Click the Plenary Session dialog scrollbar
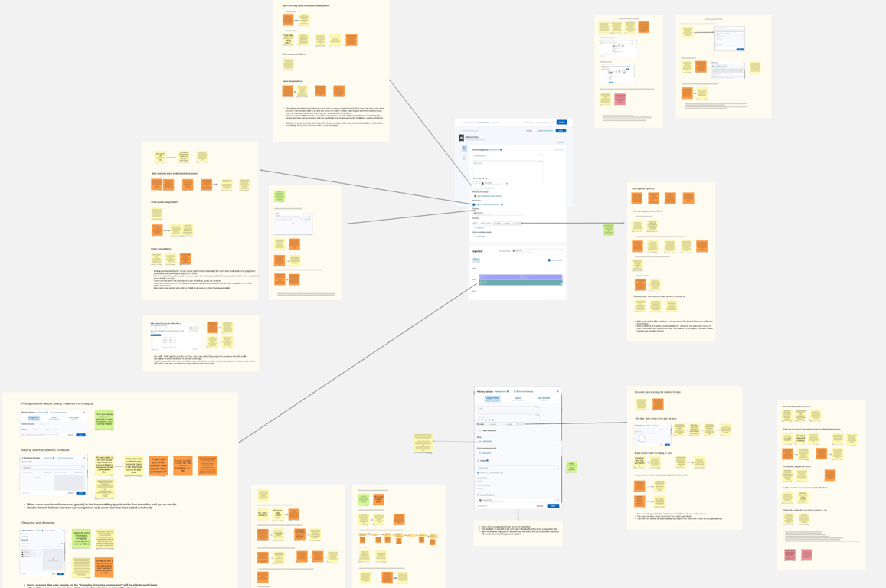 (x=561, y=418)
